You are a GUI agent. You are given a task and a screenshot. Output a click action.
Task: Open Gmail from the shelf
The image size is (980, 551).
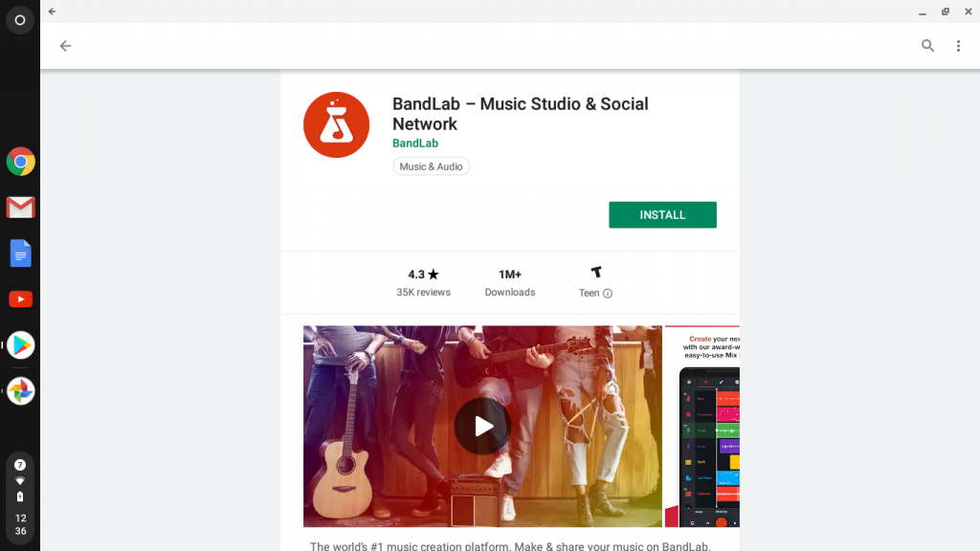21,208
